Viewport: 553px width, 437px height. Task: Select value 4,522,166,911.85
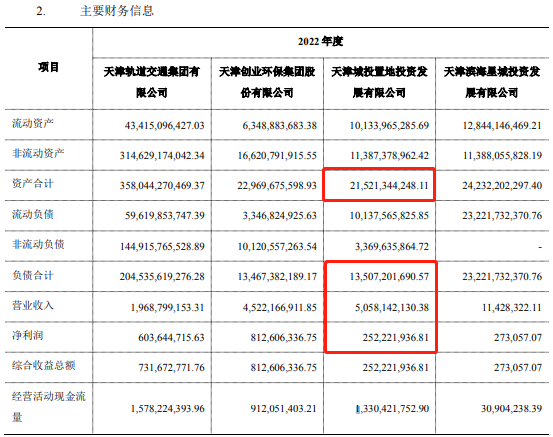click(279, 308)
